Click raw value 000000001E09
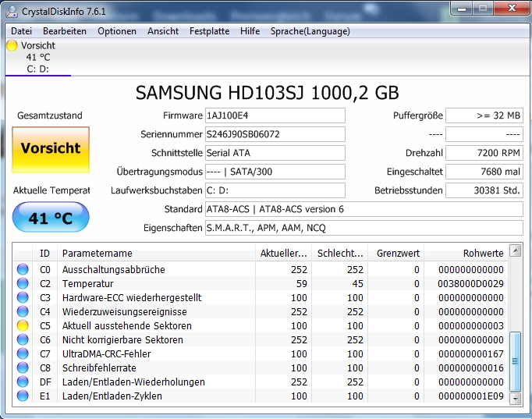Screen dimensions: 532x419 pos(470,396)
